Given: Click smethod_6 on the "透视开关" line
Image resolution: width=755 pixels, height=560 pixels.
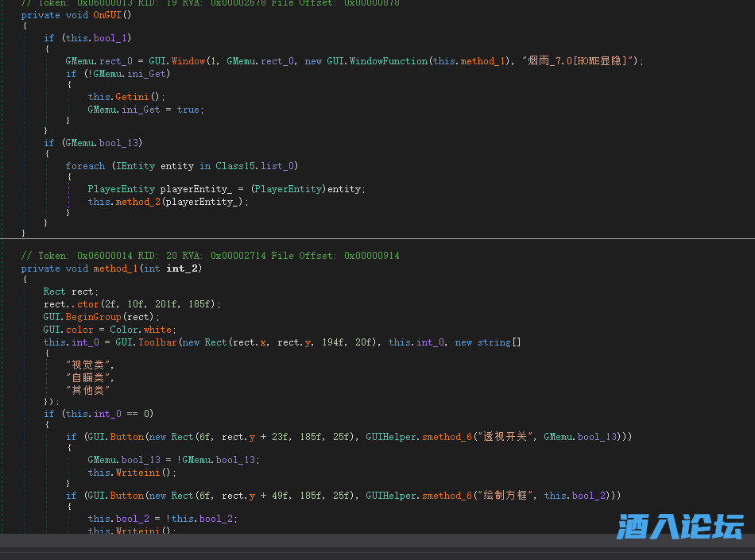Looking at the screenshot, I should (x=446, y=437).
